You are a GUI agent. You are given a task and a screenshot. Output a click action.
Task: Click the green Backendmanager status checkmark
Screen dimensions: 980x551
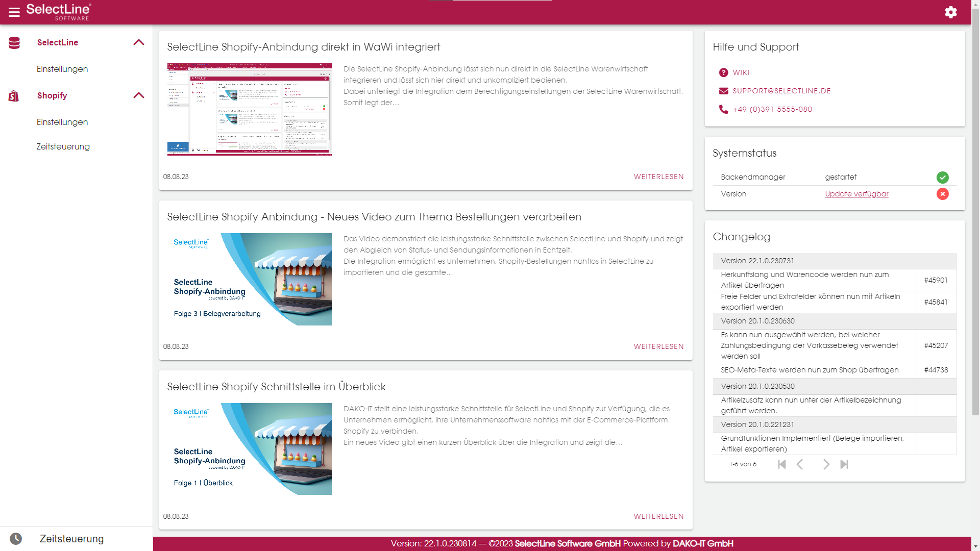coord(942,178)
